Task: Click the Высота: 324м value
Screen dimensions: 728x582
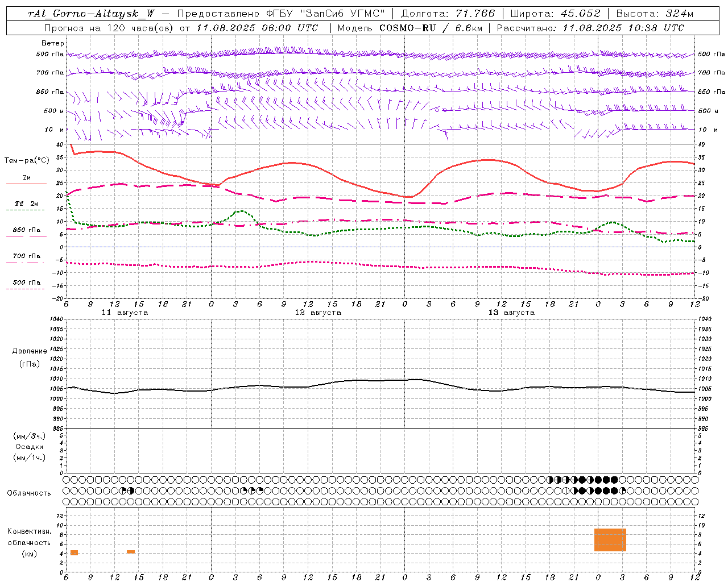Action: click(x=655, y=14)
